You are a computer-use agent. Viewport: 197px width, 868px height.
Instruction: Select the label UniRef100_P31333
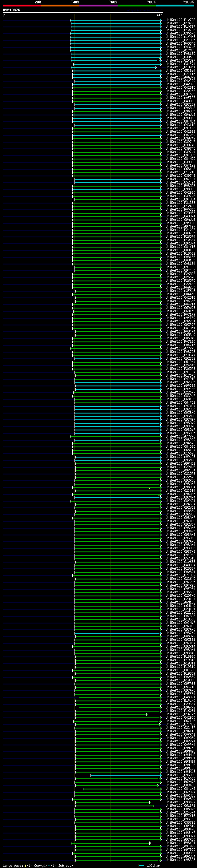pyautogui.click(x=180, y=203)
